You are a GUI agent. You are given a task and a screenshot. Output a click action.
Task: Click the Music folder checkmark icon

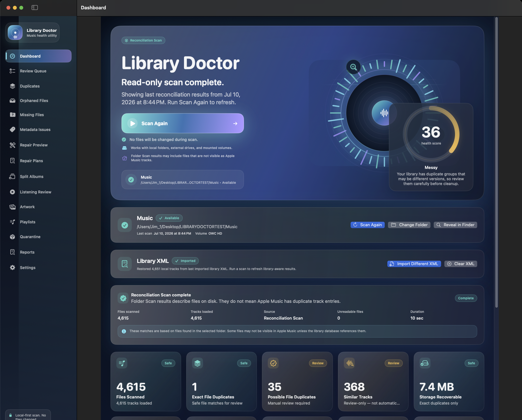coord(125,225)
